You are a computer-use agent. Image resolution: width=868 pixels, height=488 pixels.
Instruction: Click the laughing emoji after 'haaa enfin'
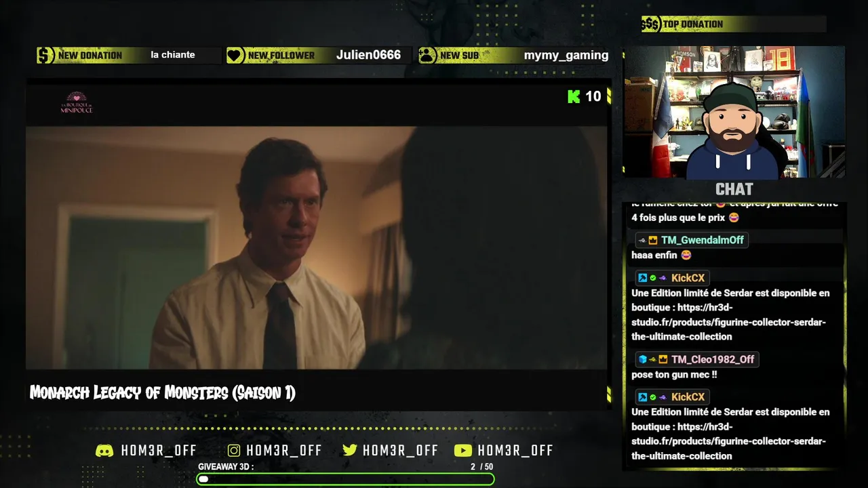(686, 256)
